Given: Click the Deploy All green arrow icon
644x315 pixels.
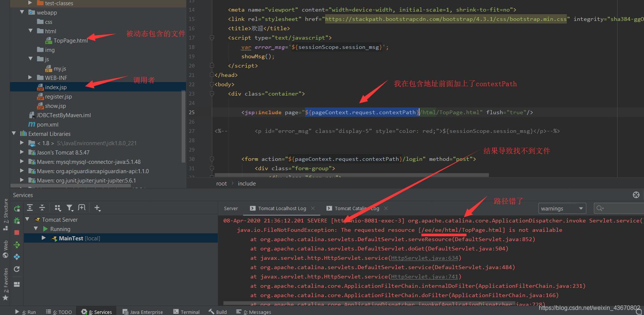Looking at the screenshot, I should 17,245.
